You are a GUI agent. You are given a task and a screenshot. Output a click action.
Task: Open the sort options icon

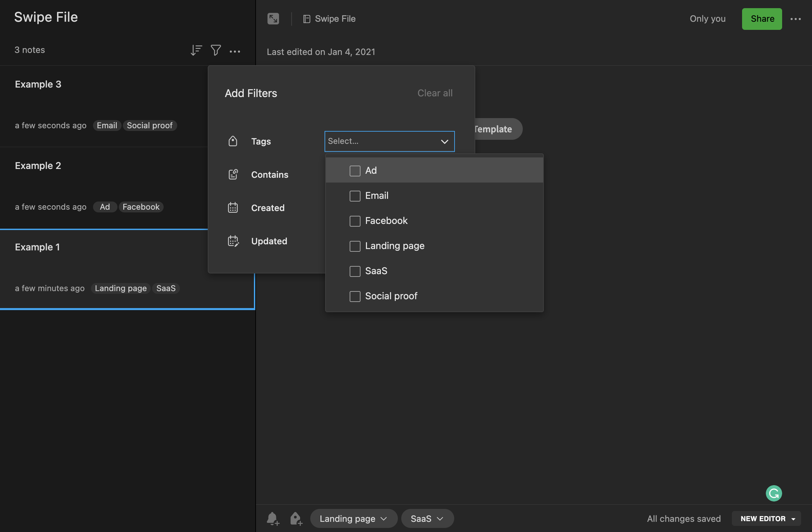196,50
